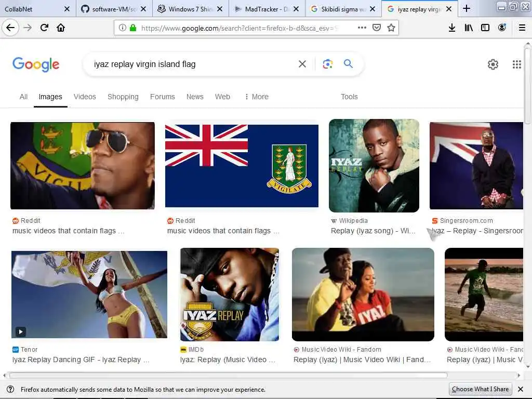Toggle the sidebar view icon

click(485, 28)
